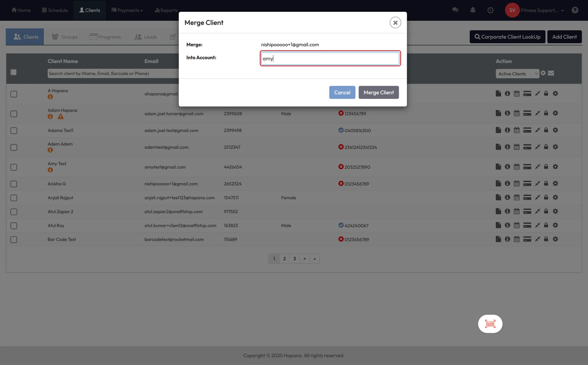The height and width of the screenshot is (365, 588).
Task: Click the Merge Client button
Action: pyautogui.click(x=378, y=92)
